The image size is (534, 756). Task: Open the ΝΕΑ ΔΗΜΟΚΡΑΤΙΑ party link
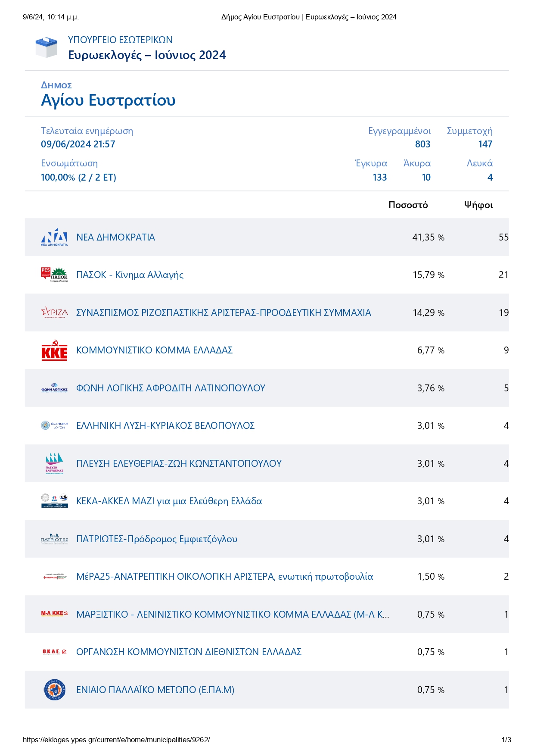[115, 237]
